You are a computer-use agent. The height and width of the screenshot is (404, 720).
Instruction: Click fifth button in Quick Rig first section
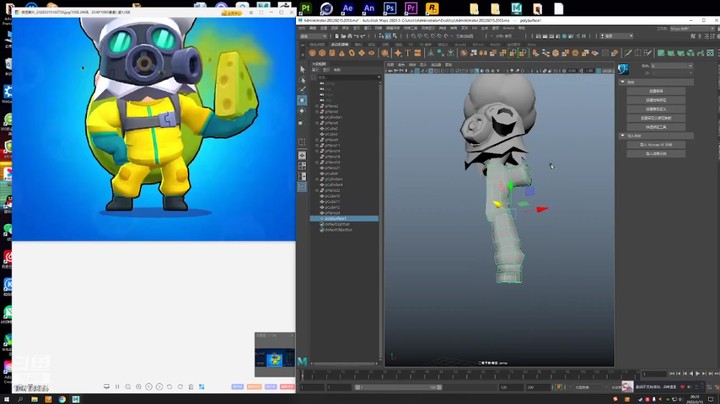pos(656,127)
